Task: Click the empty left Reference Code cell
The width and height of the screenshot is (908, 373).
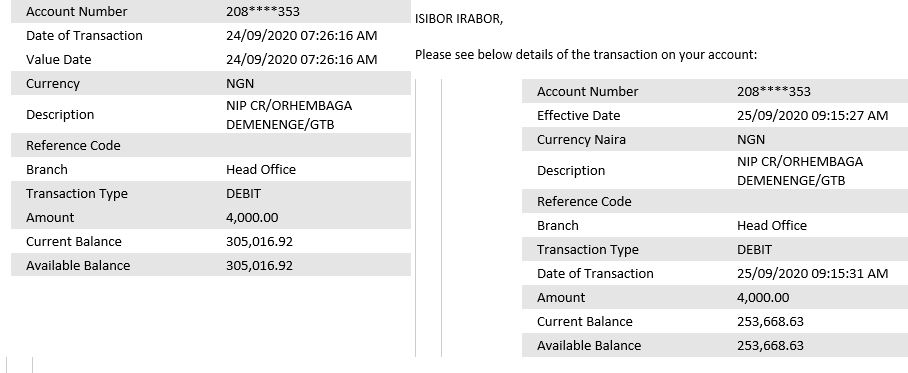Action: [317, 145]
